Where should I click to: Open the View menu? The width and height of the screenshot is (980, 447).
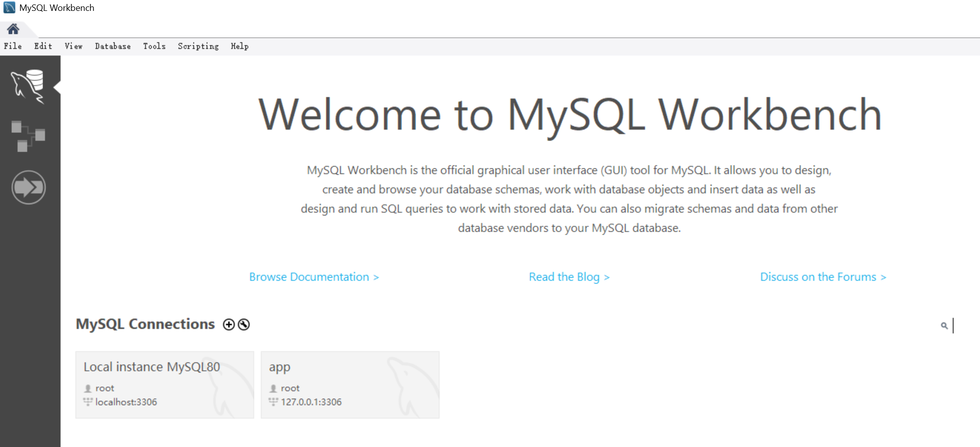(73, 46)
